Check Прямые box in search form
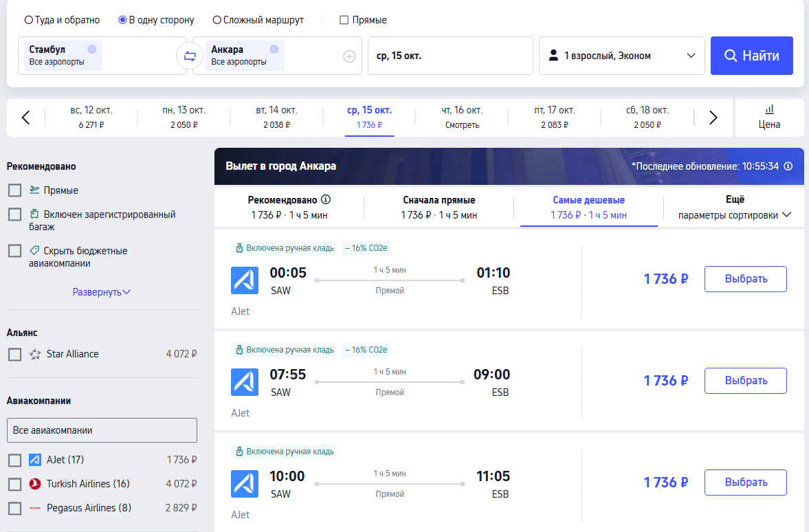The image size is (809, 532). [344, 20]
